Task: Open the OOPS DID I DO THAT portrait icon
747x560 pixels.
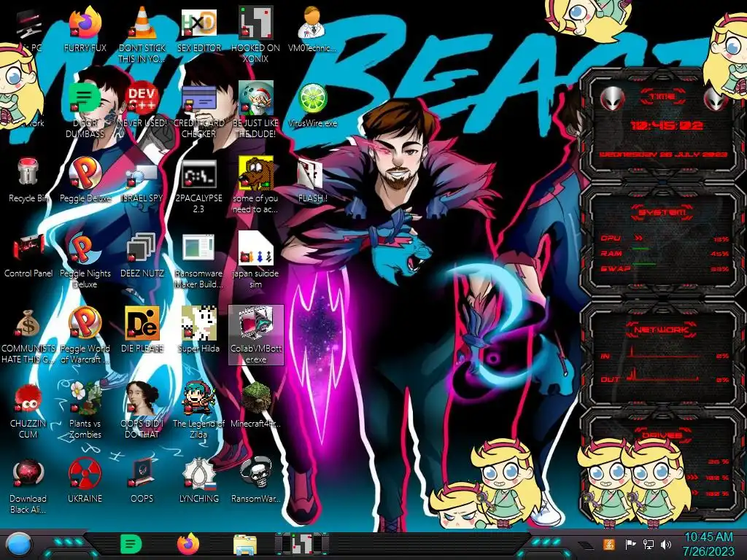Action: pos(142,411)
